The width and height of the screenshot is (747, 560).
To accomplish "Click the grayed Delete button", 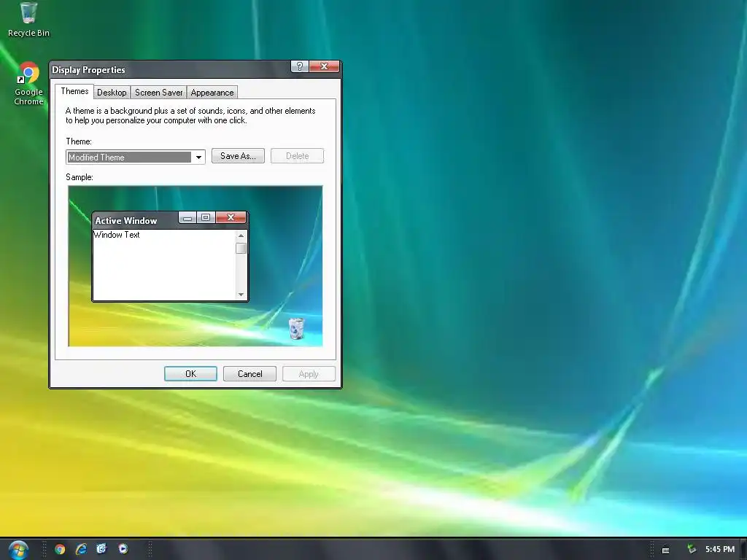I will pyautogui.click(x=298, y=156).
